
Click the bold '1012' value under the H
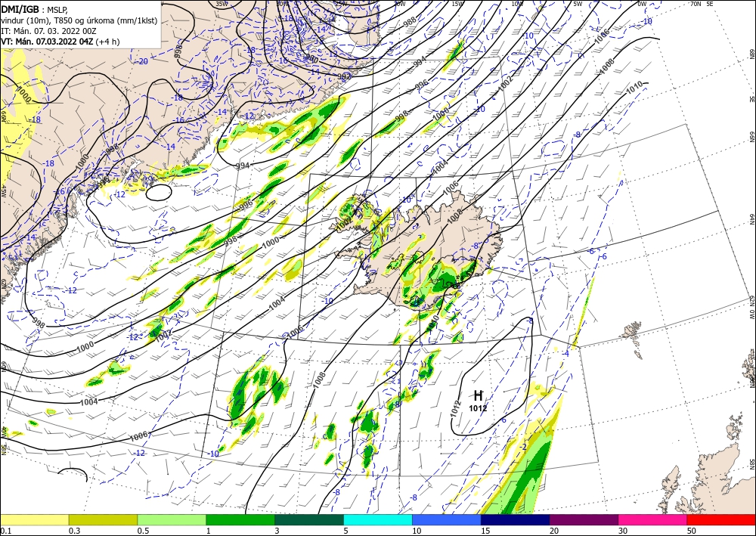478,408
